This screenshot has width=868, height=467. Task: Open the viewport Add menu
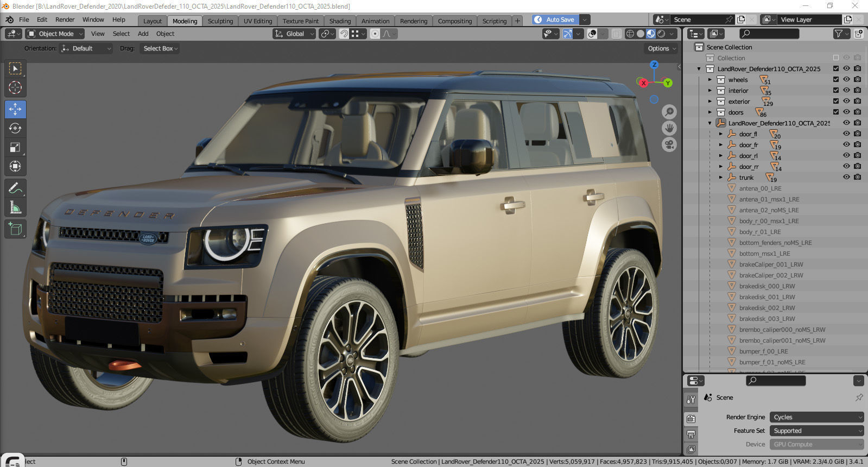tap(143, 34)
